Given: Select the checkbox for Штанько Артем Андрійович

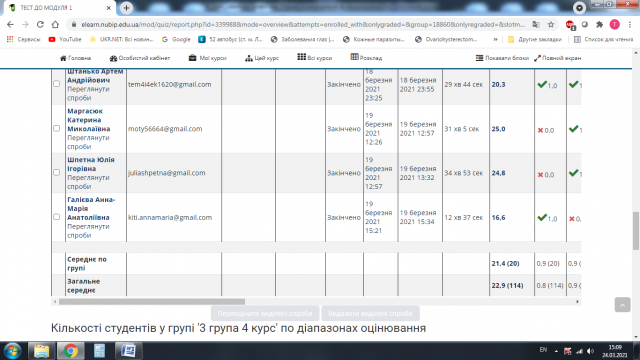Looking at the screenshot, I should (57, 84).
